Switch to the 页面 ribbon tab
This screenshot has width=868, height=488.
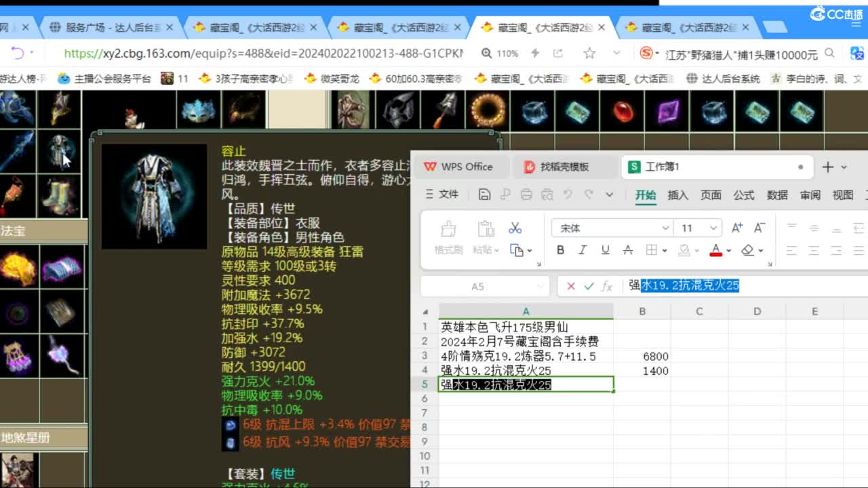click(711, 195)
